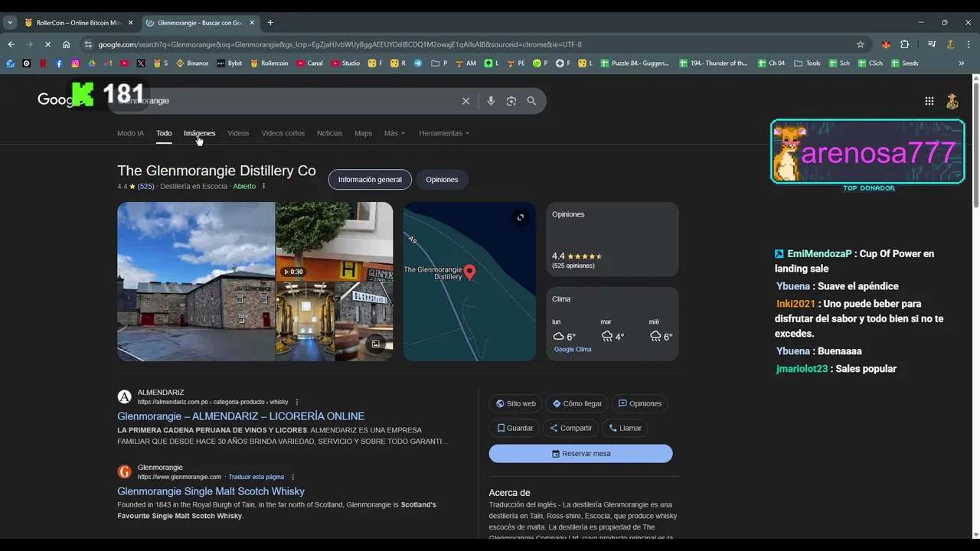Open the Binance bookmark

coord(192,64)
